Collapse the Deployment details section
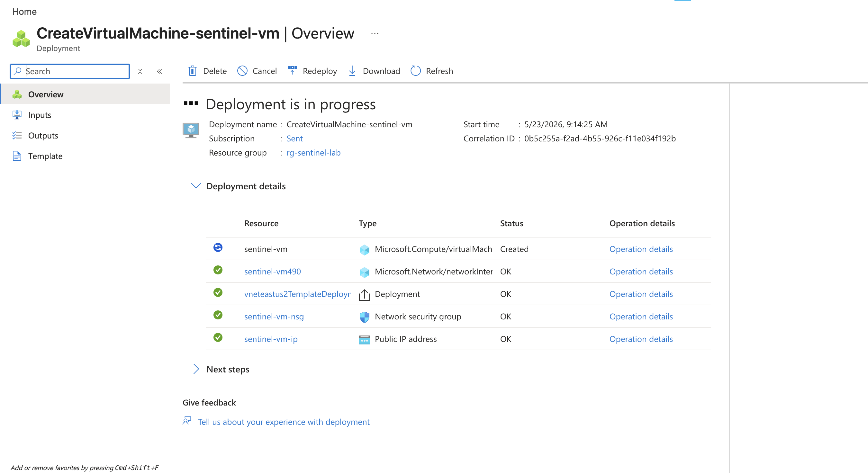This screenshot has width=868, height=473. coord(196,186)
